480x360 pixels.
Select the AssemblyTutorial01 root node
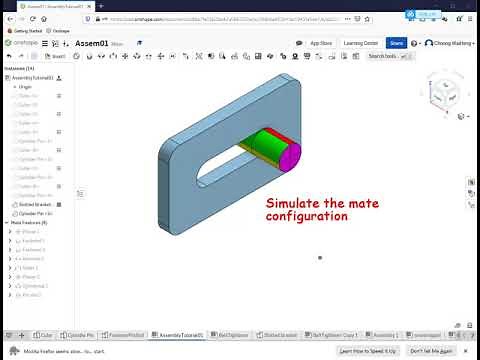pyautogui.click(x=29, y=78)
